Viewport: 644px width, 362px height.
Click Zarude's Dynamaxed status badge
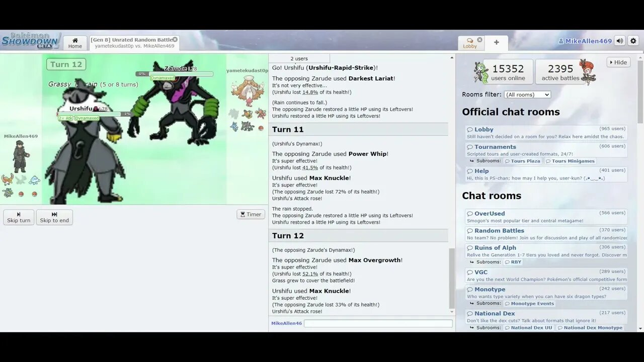pyautogui.click(x=163, y=78)
